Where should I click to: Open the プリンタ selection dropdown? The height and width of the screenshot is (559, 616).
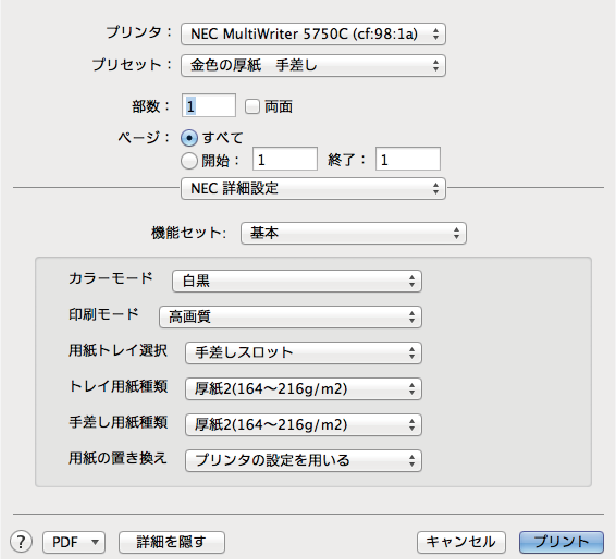[313, 34]
